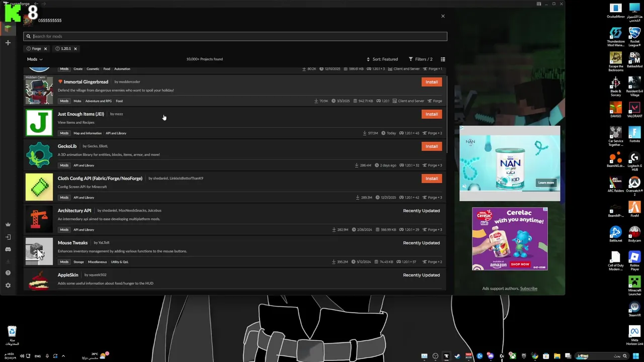Open the Roblox Player desktop icon
644x362 pixels.
[634, 261]
